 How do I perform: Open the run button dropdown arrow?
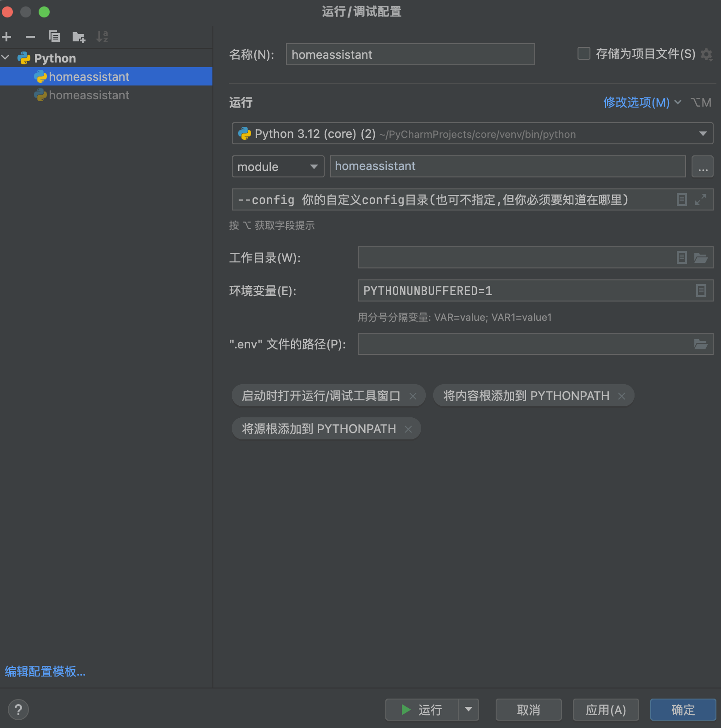[x=469, y=710]
